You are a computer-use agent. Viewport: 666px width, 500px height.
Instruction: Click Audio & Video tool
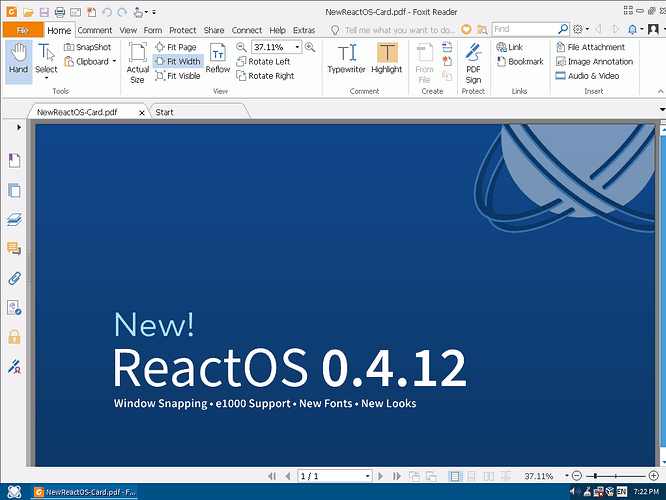click(587, 76)
